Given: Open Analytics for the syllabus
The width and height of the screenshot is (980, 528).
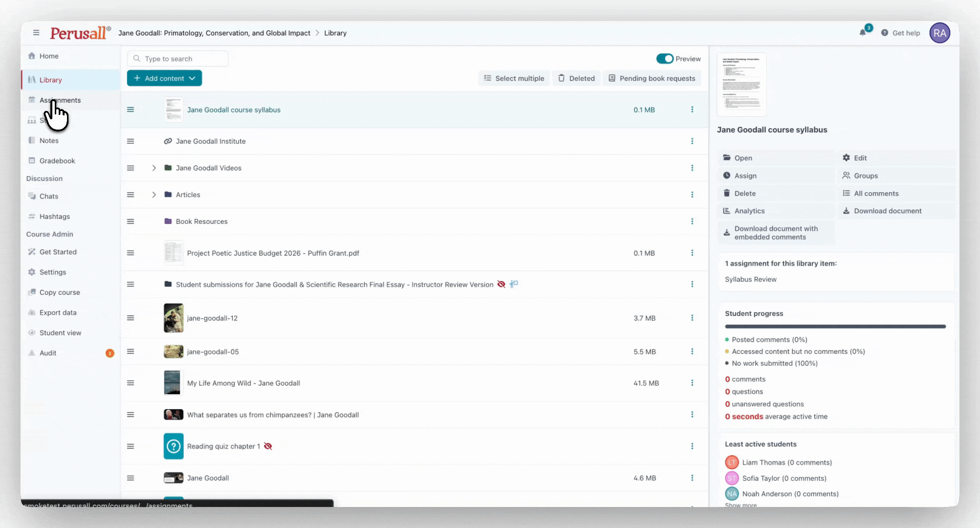Looking at the screenshot, I should point(776,211).
